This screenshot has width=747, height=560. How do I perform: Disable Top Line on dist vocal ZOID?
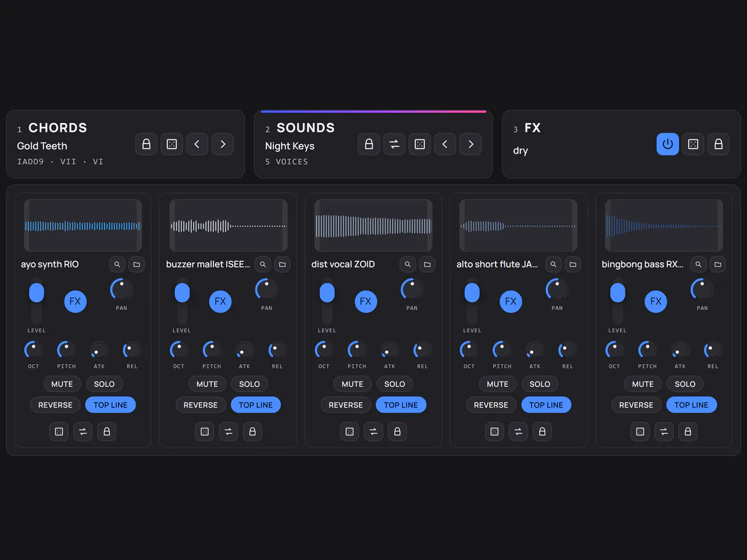pyautogui.click(x=401, y=405)
